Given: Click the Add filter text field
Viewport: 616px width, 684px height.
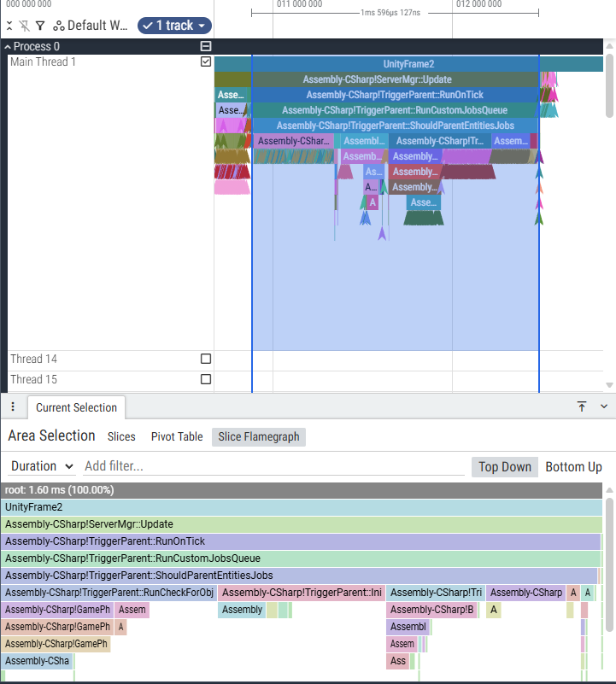Looking at the screenshot, I should 273,466.
